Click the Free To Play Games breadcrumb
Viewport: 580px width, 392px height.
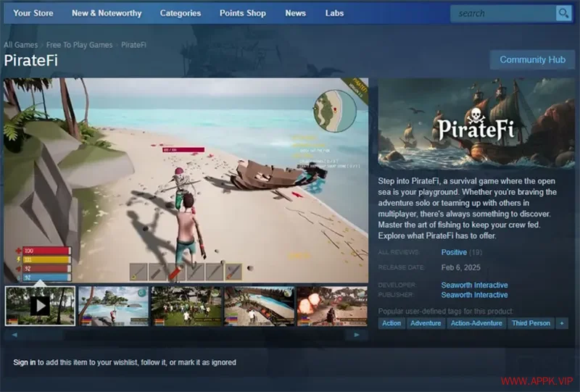[79, 45]
